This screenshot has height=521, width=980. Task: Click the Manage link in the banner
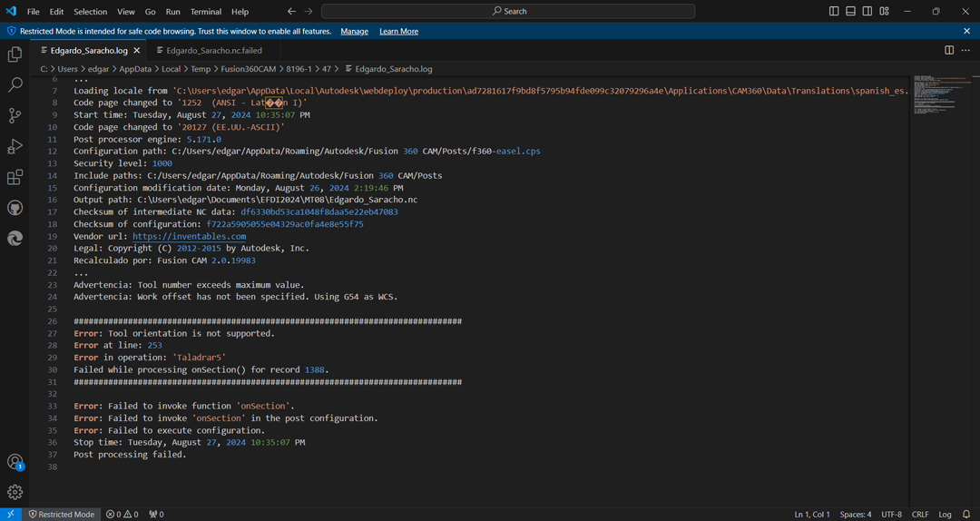point(355,31)
